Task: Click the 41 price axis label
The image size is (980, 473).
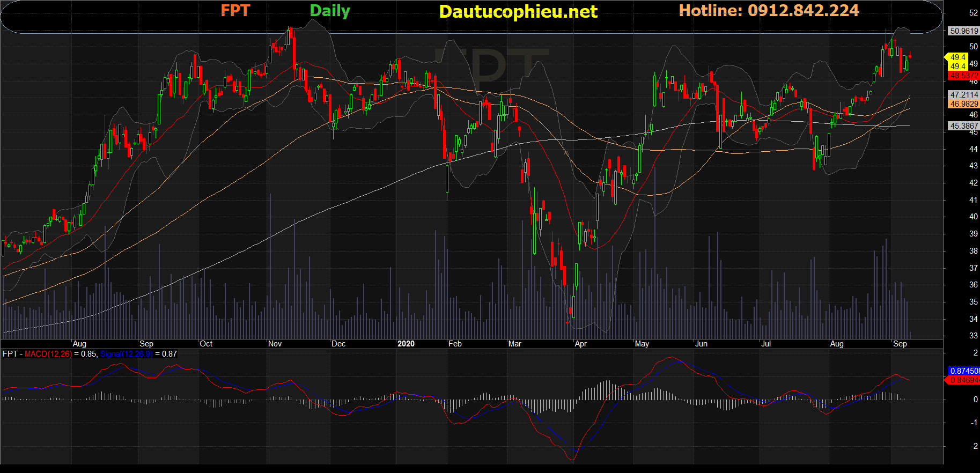Action: (974, 200)
